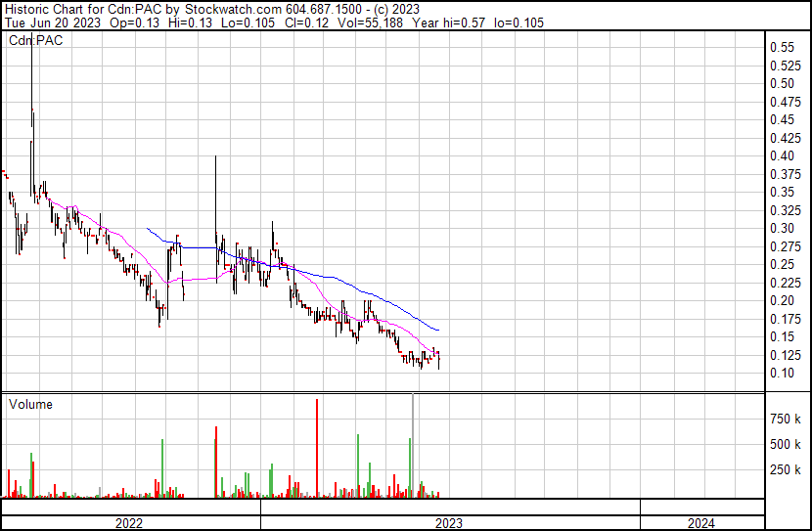Viewport: 812px width, 531px height.
Task: Click the 0.10 price axis label
Action: [x=781, y=374]
